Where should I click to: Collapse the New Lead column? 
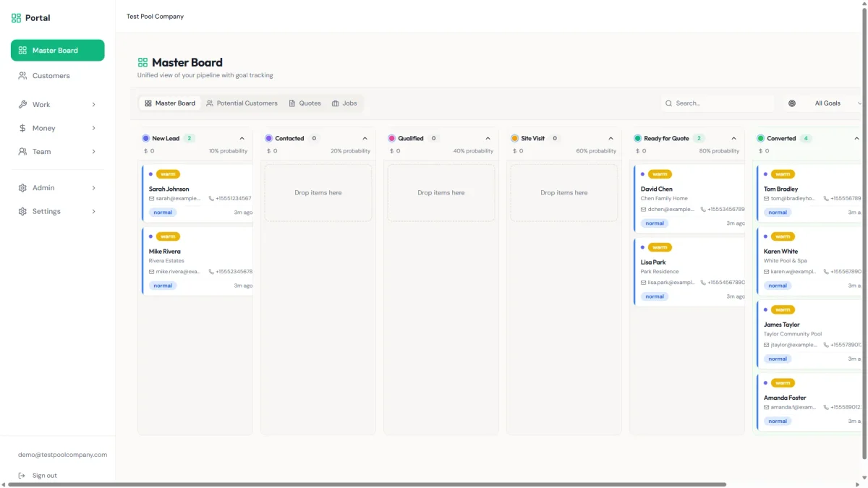[x=242, y=138]
